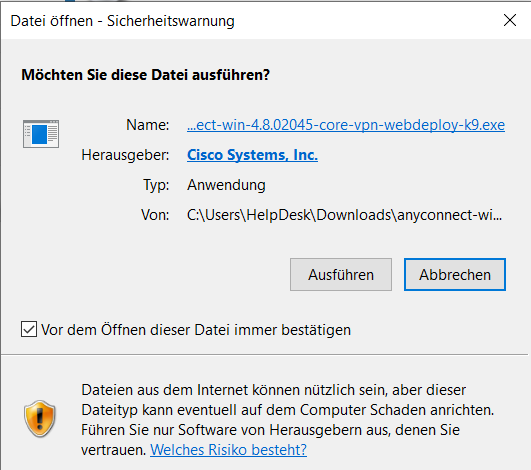
Task: Click the heading 'Möchten Sie diese Datei ausführen?'
Action: [x=146, y=75]
